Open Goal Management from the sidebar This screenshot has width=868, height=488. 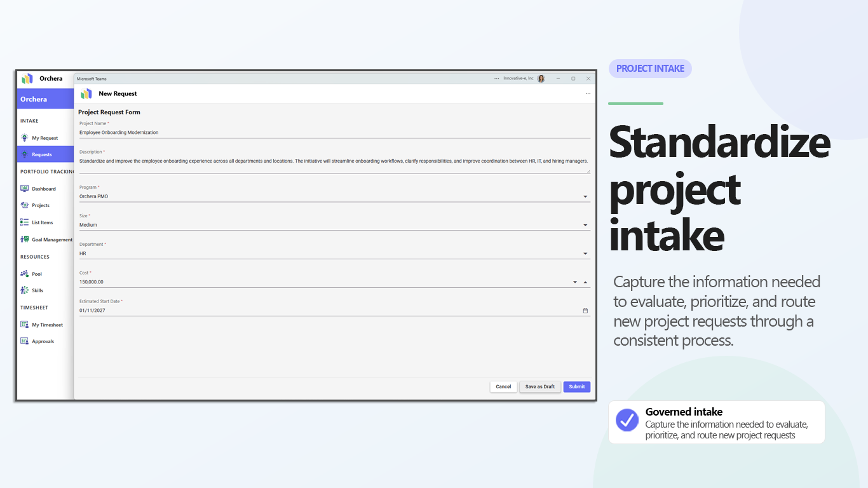[x=46, y=240]
